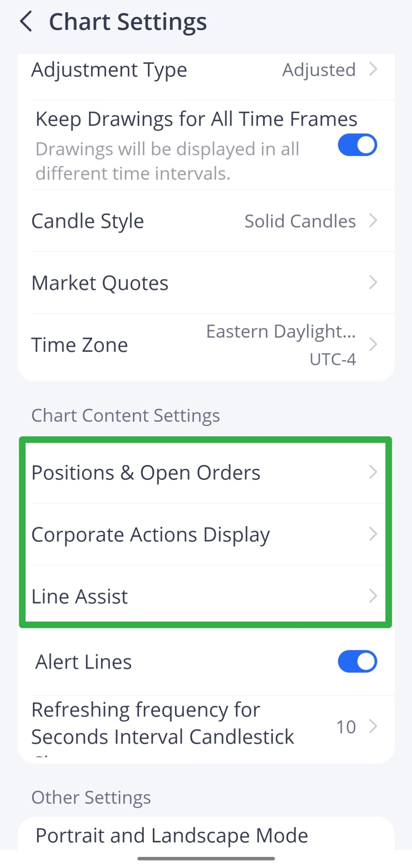Screen dimensions: 412x868
Task: Turn off the Alert Lines switch
Action: (357, 661)
